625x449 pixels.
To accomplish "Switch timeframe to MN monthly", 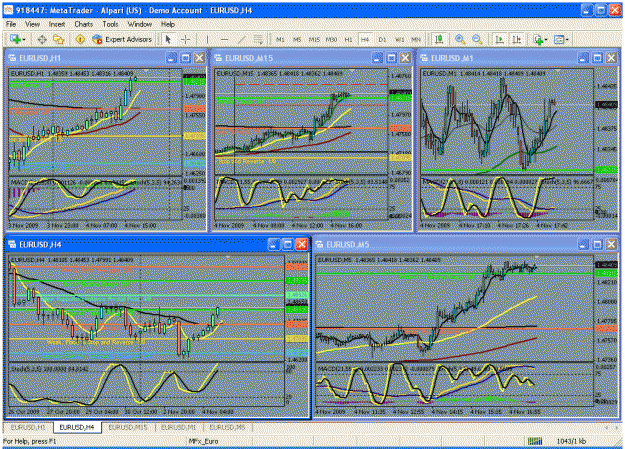I will pos(416,39).
